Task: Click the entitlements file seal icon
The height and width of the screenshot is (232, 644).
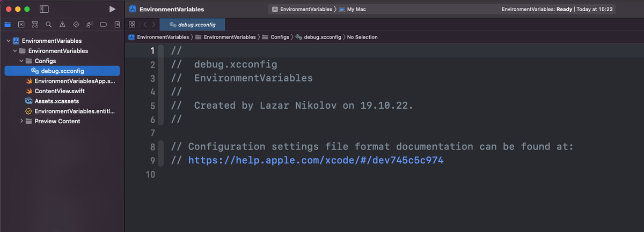Action: [x=29, y=111]
